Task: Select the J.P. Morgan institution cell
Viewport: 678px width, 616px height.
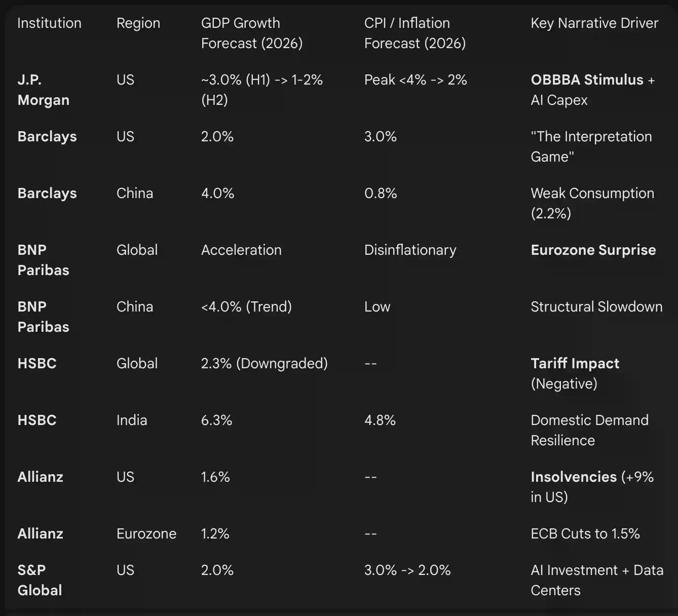Action: click(43, 90)
